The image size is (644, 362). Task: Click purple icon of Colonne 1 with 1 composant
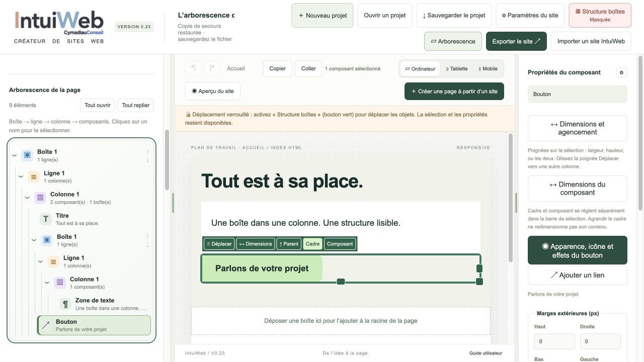[x=60, y=283]
